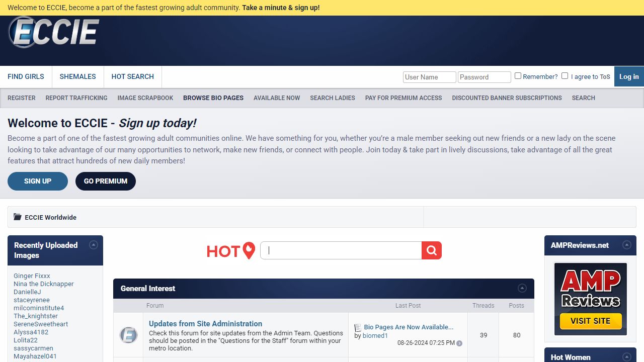The width and height of the screenshot is (644, 362).
Task: Click the ToS link next to I agree
Action: 605,77
